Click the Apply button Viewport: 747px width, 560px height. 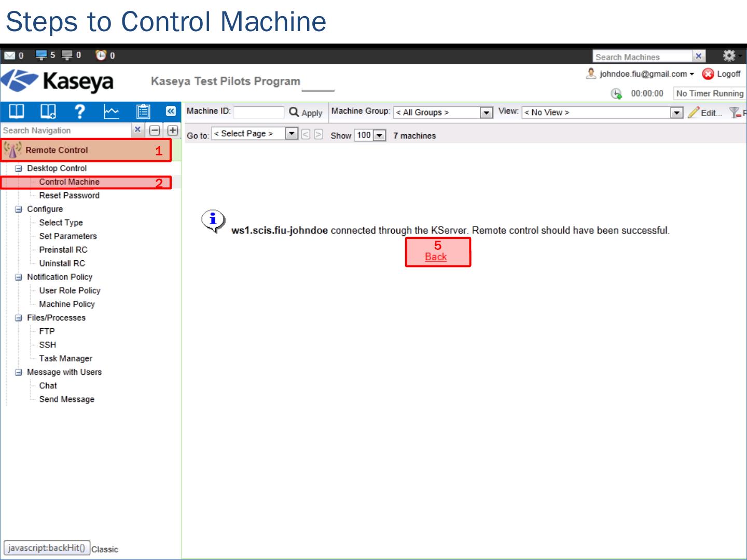pyautogui.click(x=306, y=113)
